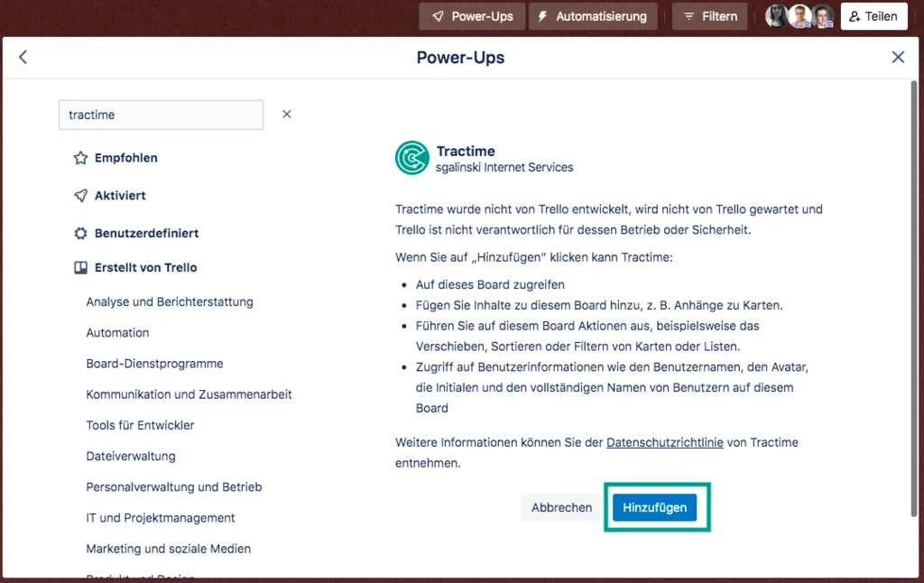Select the Empfohlen star icon
This screenshot has width=924, height=583.
tap(79, 157)
